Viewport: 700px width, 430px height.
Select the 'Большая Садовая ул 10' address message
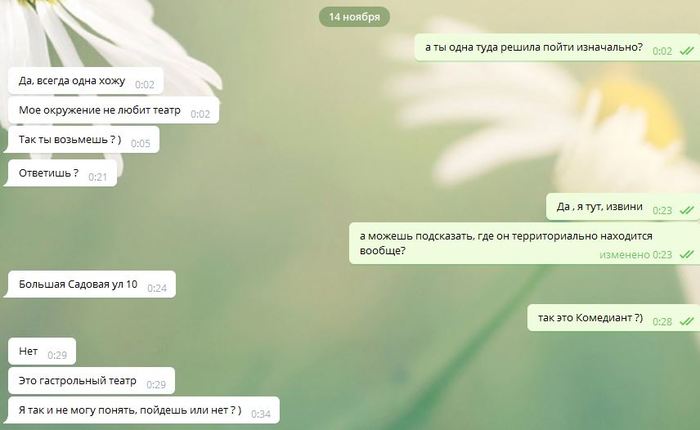[x=90, y=284]
